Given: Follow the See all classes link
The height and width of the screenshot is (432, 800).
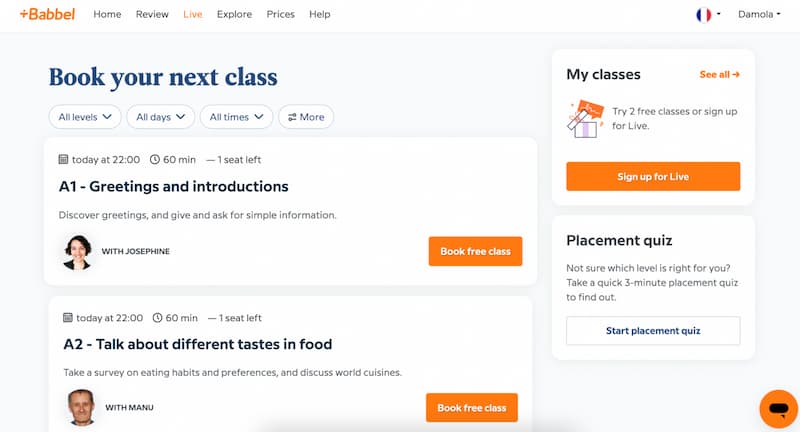Looking at the screenshot, I should 719,74.
